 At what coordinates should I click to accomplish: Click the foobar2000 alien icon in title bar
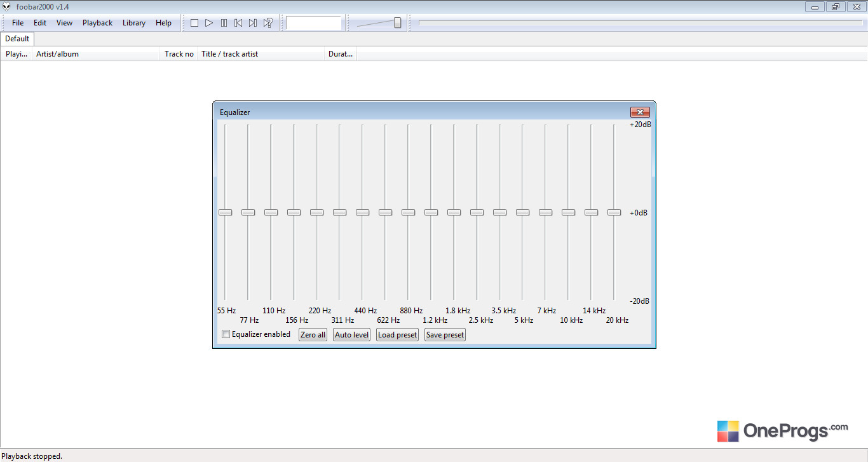(x=6, y=6)
